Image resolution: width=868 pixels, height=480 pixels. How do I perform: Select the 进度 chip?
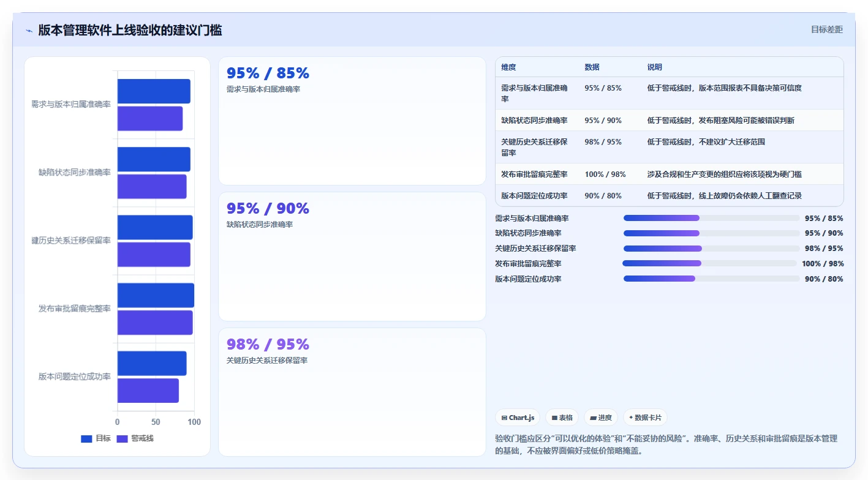pos(600,418)
